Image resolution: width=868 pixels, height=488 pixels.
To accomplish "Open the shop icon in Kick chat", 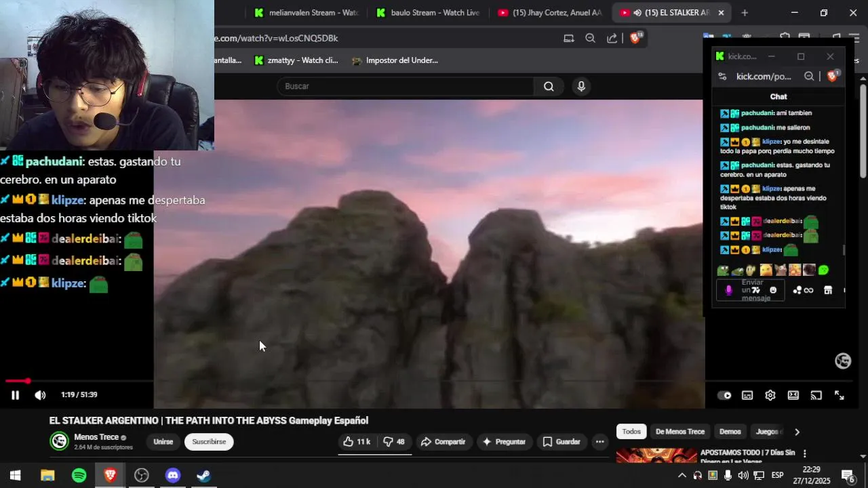I will (828, 290).
